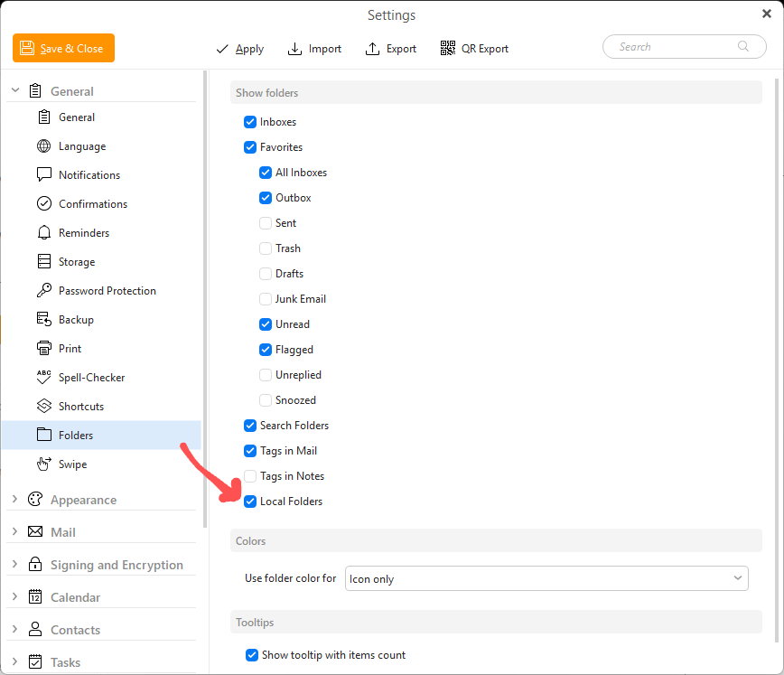Expand the Mail section chevron
Viewport: 784px width, 675px height.
pyautogui.click(x=15, y=531)
